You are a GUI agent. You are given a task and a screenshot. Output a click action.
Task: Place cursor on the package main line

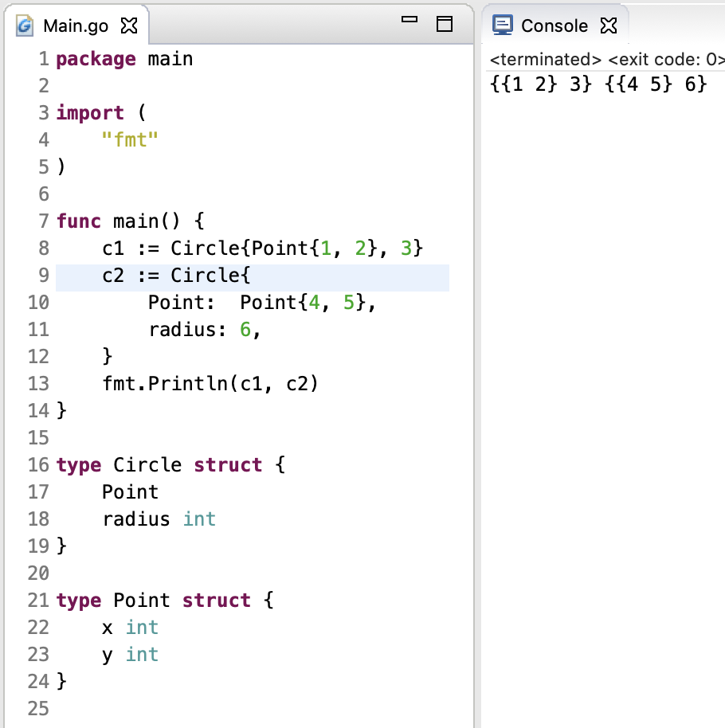point(124,59)
